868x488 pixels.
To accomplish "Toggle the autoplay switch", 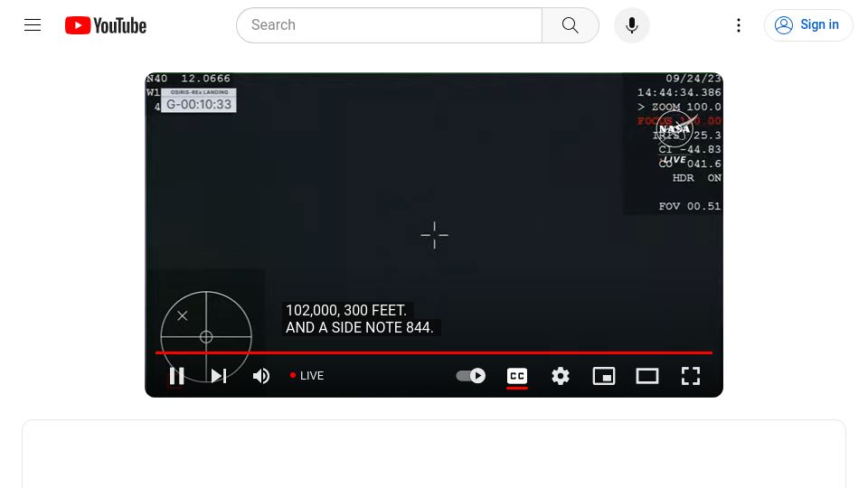I will pos(470,376).
